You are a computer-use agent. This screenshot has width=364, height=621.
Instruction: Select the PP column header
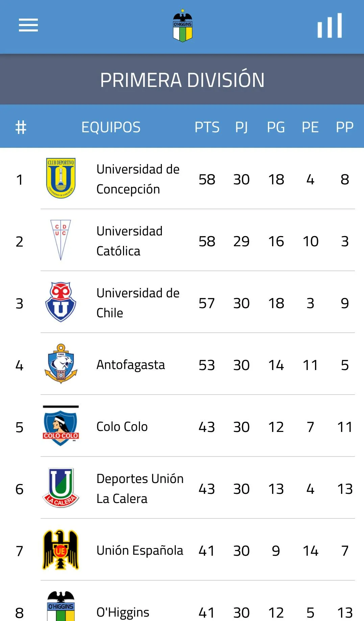[x=345, y=128]
